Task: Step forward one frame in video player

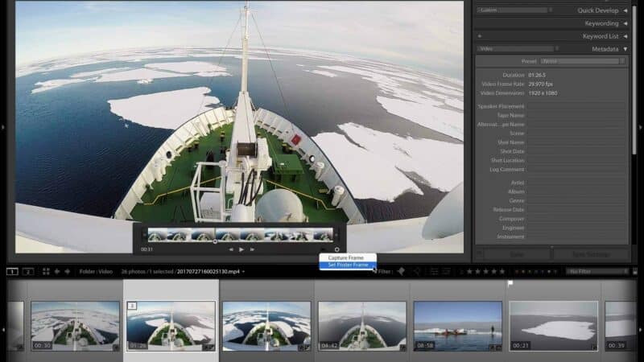Action: [x=252, y=249]
